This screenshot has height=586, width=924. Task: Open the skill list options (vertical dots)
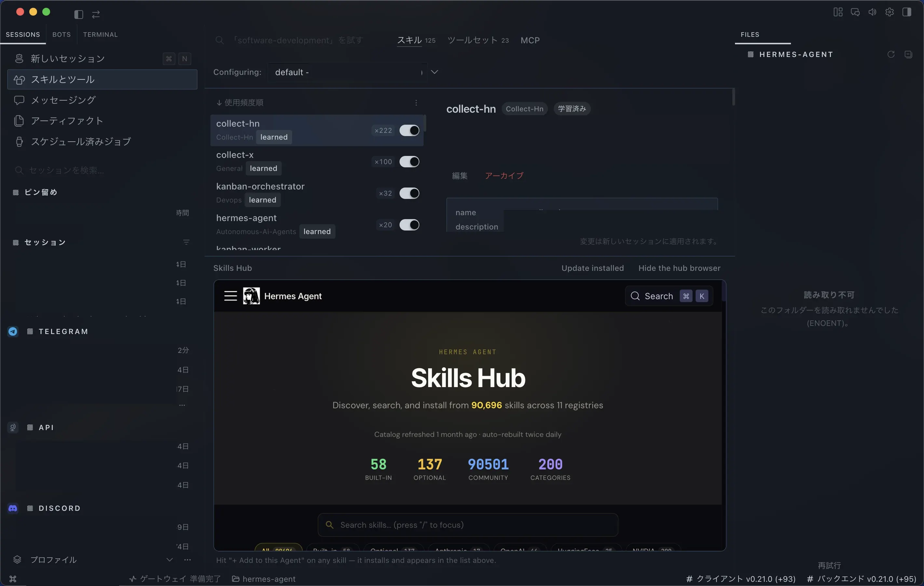pos(416,103)
